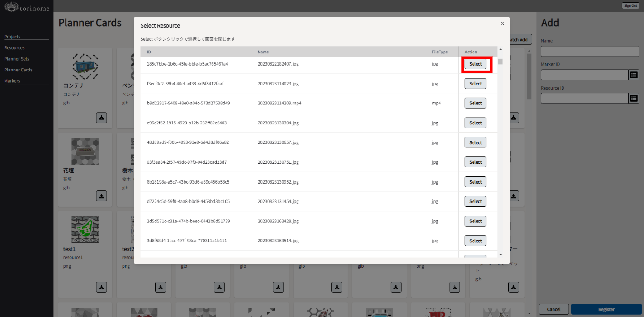Open the Resource ID list picker icon
644x317 pixels.
[634, 98]
